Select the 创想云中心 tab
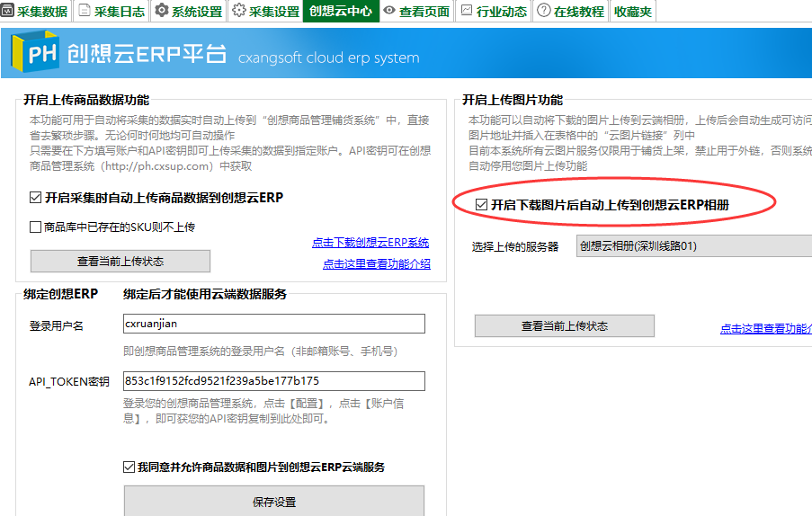Screen dimensions: 812x516 (341, 11)
